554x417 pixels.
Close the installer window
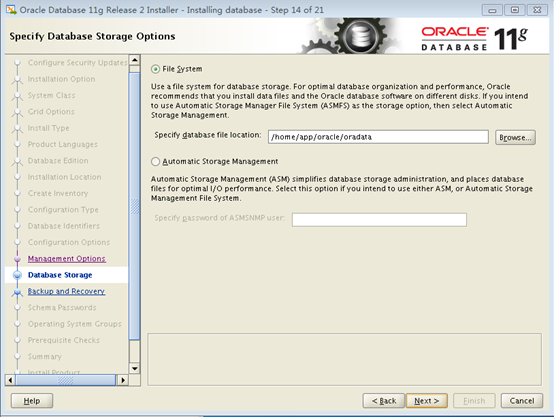point(537,10)
